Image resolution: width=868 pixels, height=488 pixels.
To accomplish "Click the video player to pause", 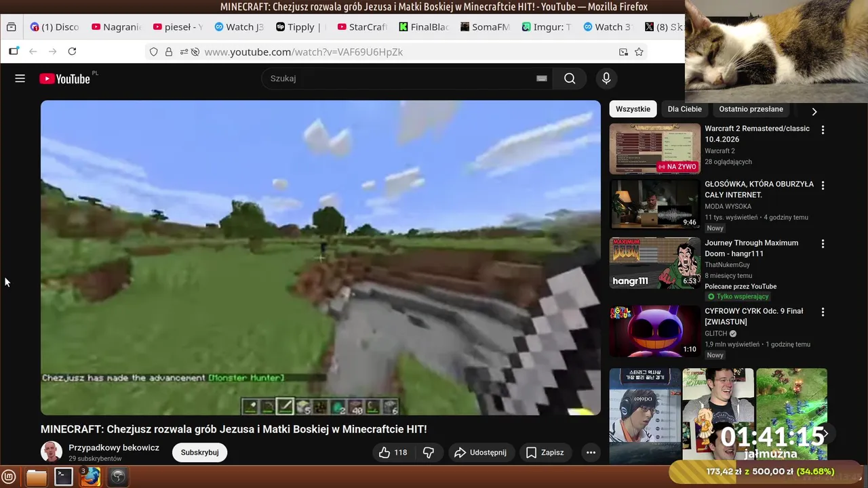I will tap(320, 258).
